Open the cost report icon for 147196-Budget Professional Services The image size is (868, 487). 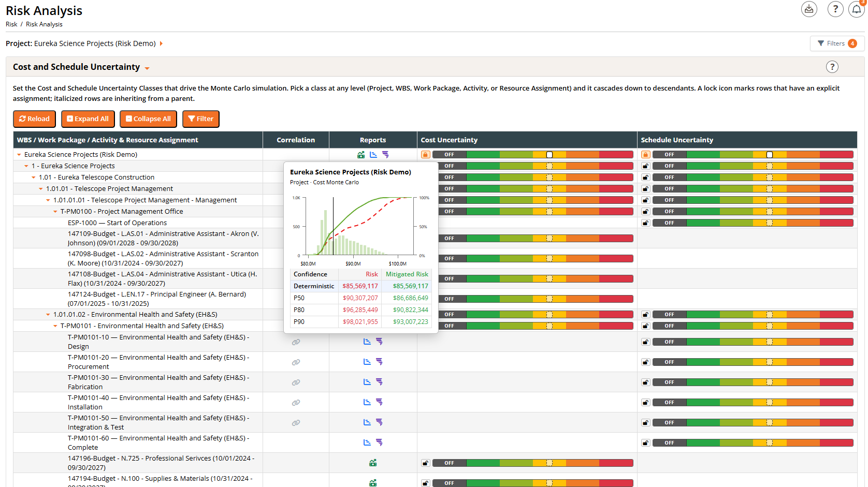(x=373, y=463)
